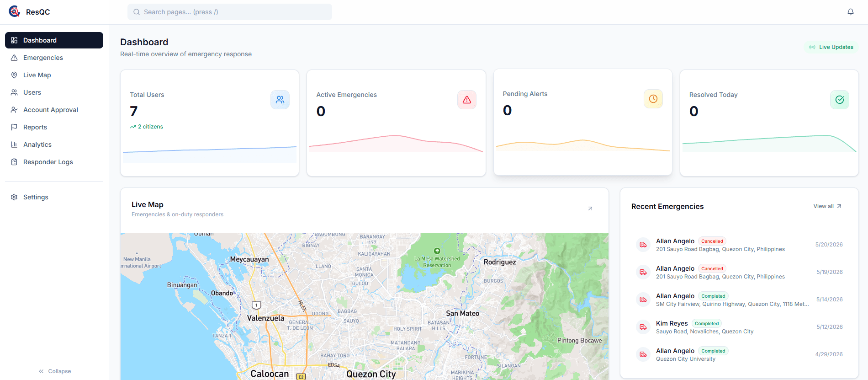Click the ambulance icon for Quezon City University entry
868x380 pixels.
click(x=643, y=354)
